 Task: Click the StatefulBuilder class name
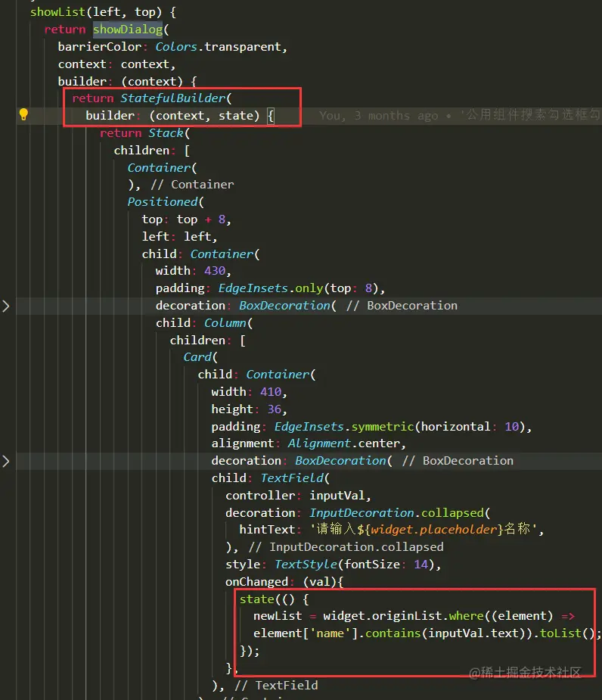click(173, 98)
